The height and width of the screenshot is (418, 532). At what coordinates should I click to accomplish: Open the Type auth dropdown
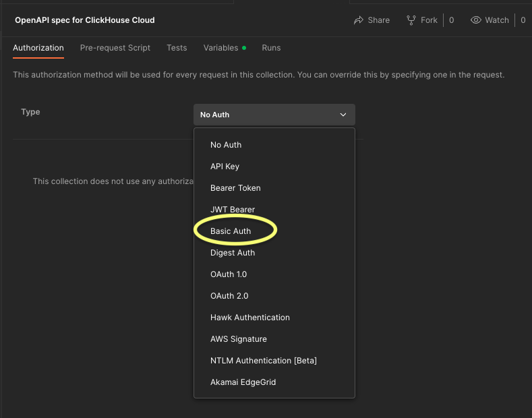pyautogui.click(x=274, y=115)
